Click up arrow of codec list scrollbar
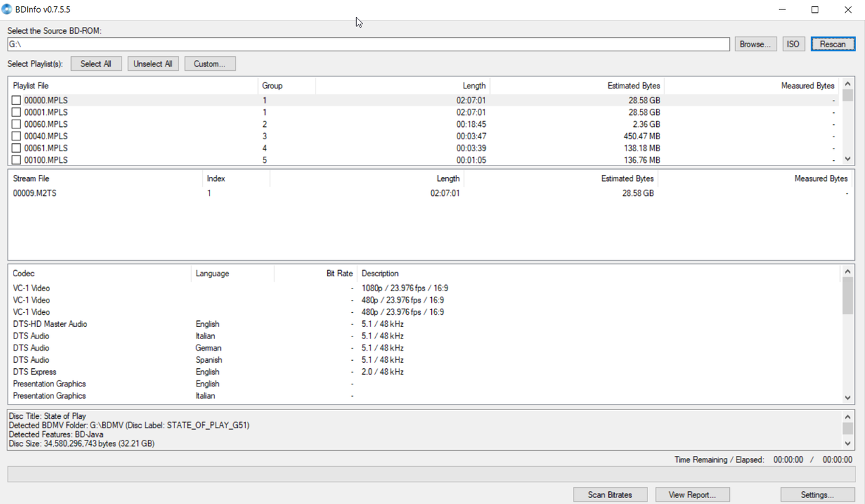 847,272
